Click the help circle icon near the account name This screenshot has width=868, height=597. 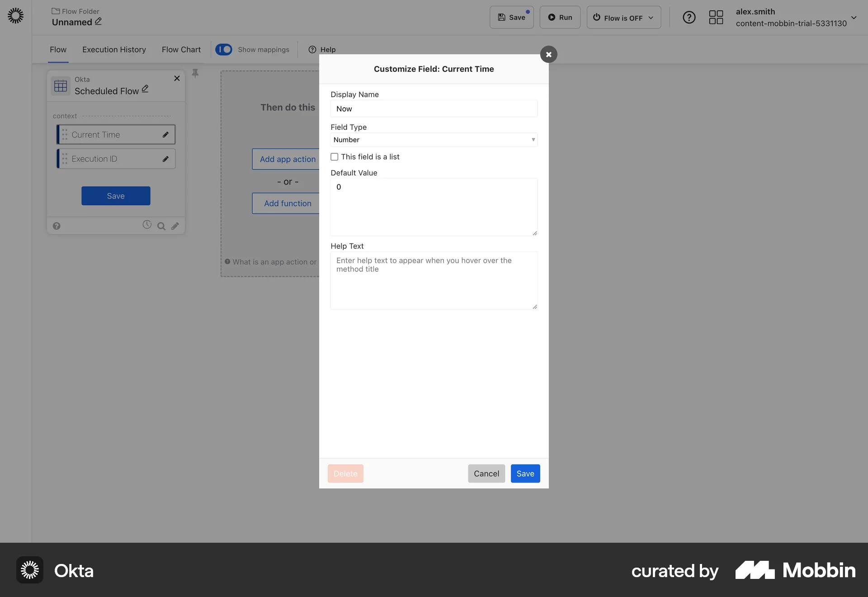[x=689, y=17]
